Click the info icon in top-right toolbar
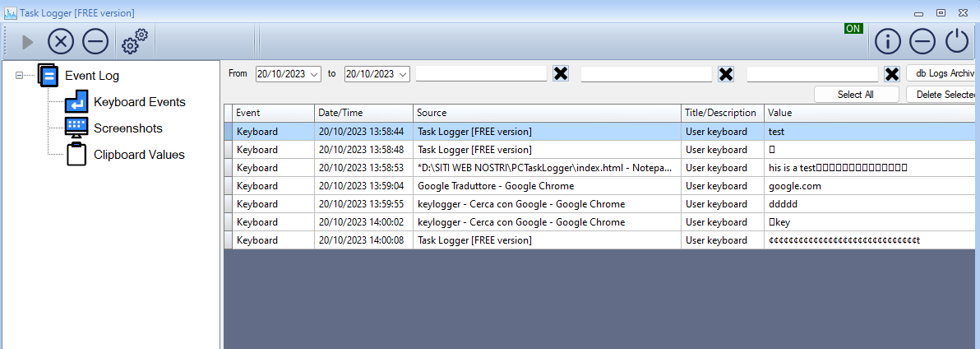 point(887,41)
